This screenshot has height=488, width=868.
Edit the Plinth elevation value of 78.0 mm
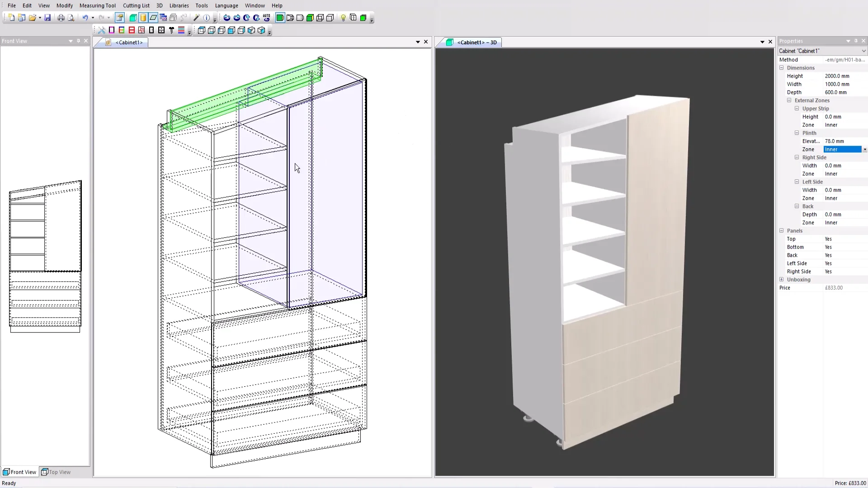pyautogui.click(x=836, y=141)
